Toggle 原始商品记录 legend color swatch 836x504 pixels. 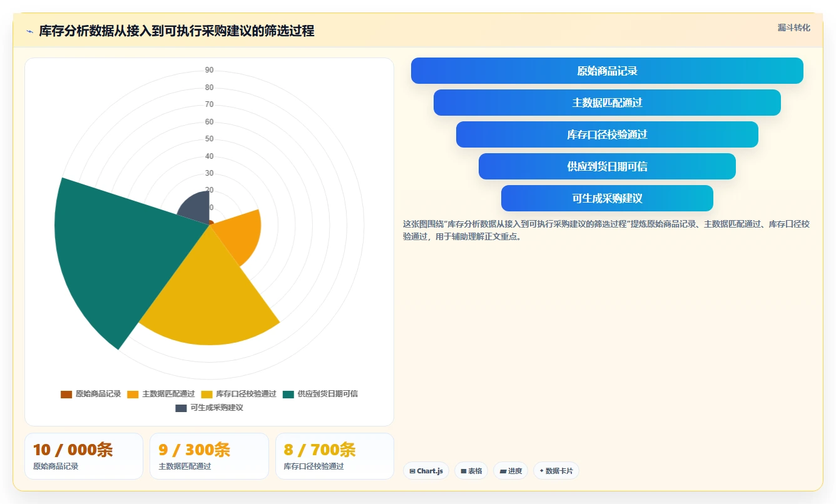coord(66,394)
